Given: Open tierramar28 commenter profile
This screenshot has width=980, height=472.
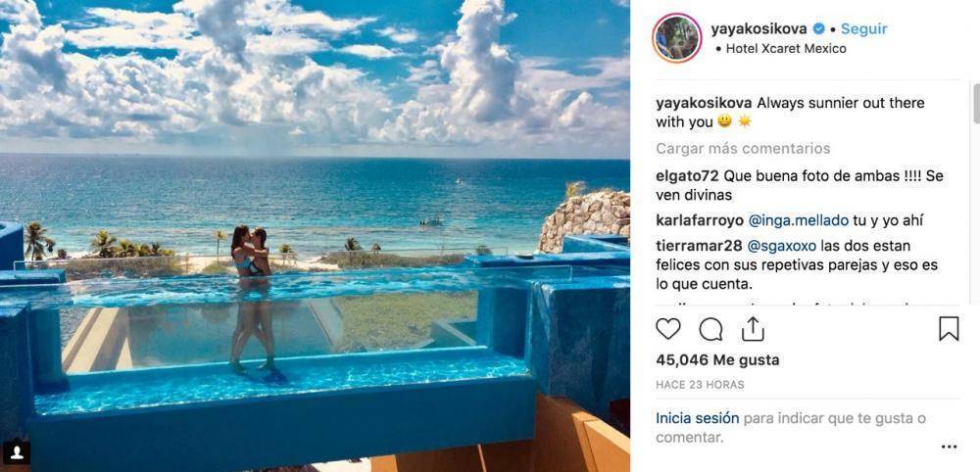Looking at the screenshot, I should (696, 246).
